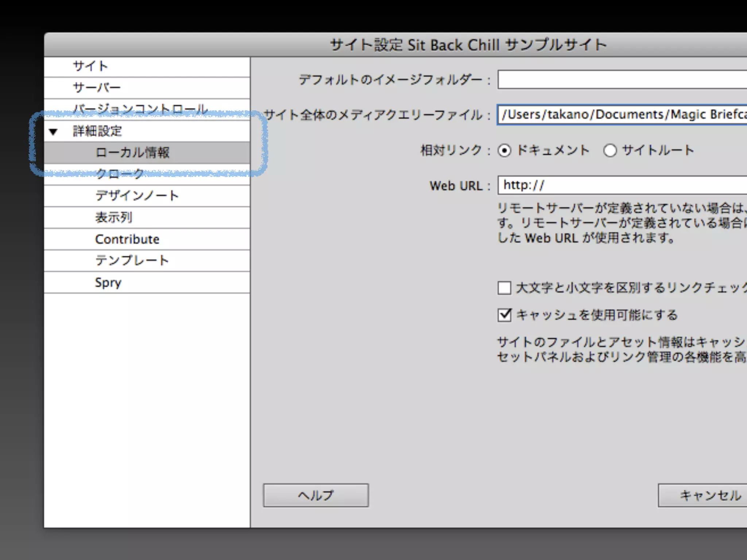This screenshot has height=560, width=747.
Task: Select ローカル情報 under advanced settings
Action: coord(132,153)
